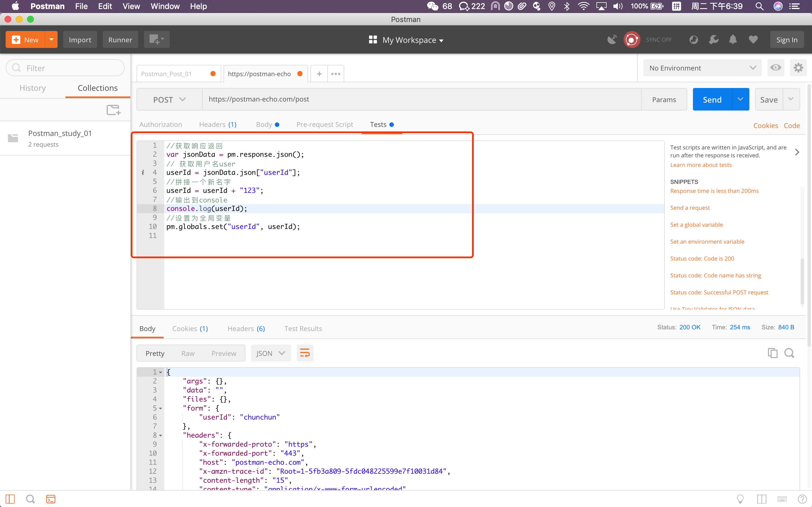This screenshot has height=507, width=812.
Task: Insert Status code: Code is 200 snippet
Action: click(702, 258)
